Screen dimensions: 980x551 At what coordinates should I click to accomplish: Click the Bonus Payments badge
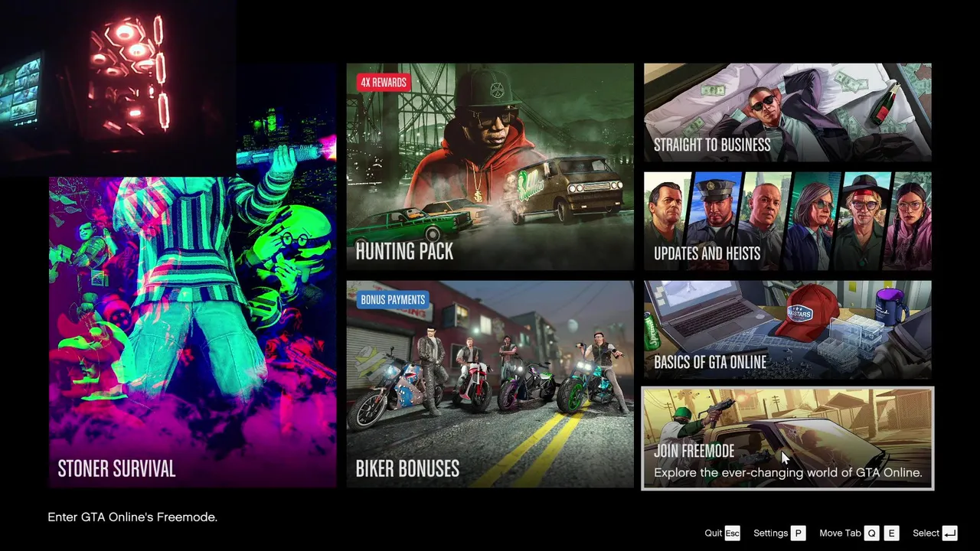393,300
